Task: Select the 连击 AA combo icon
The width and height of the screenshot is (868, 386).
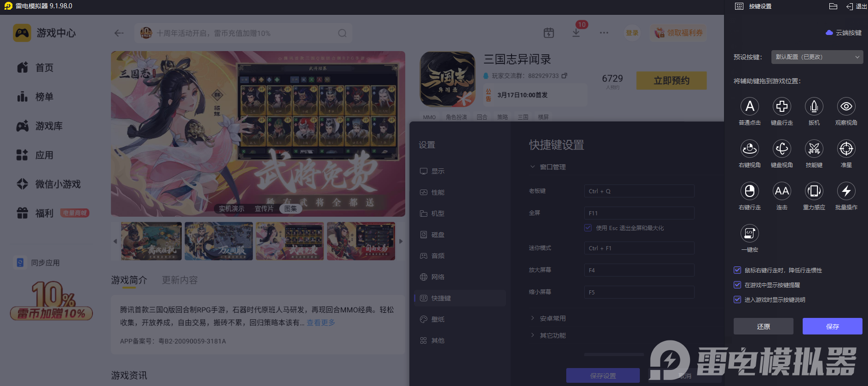Action: (782, 191)
